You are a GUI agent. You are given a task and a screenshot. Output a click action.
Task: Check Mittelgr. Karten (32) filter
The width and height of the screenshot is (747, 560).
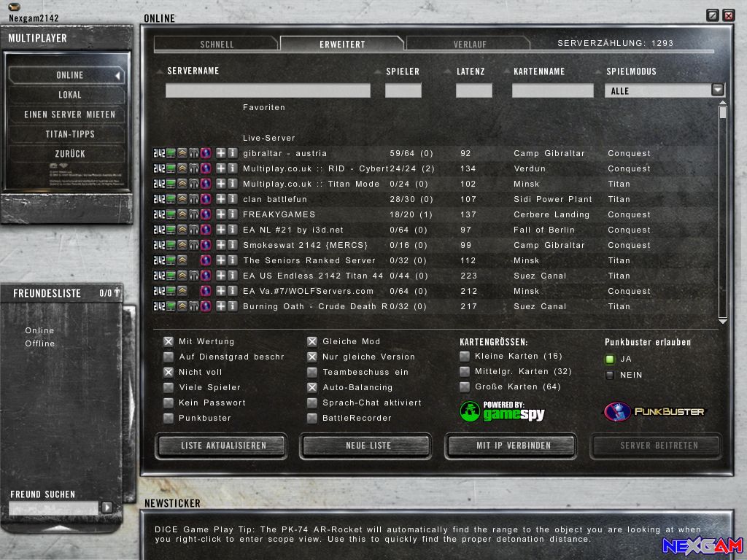pyautogui.click(x=465, y=371)
